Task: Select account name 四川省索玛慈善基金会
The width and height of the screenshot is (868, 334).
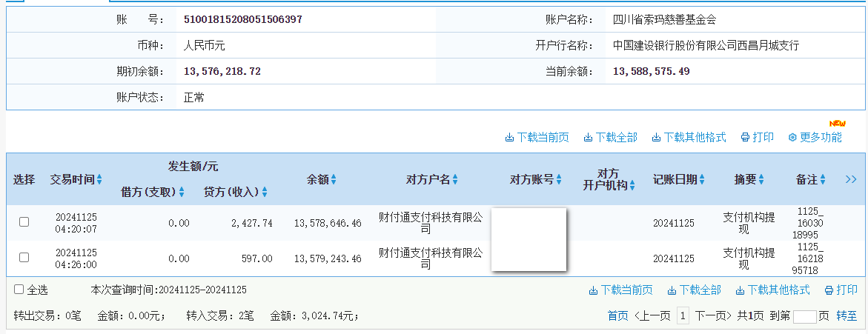Action: (x=664, y=20)
